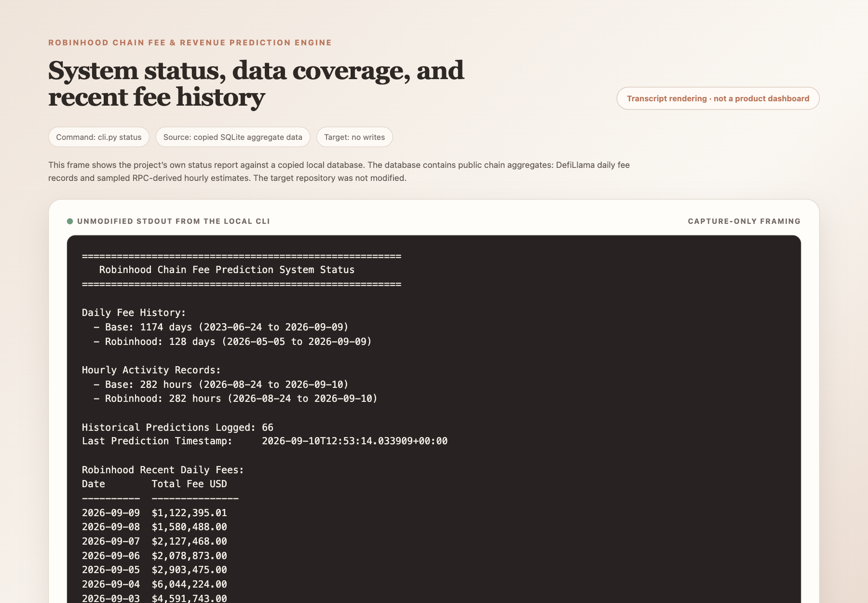Click the 'Target: no writes' chip
The image size is (868, 603).
pos(354,137)
